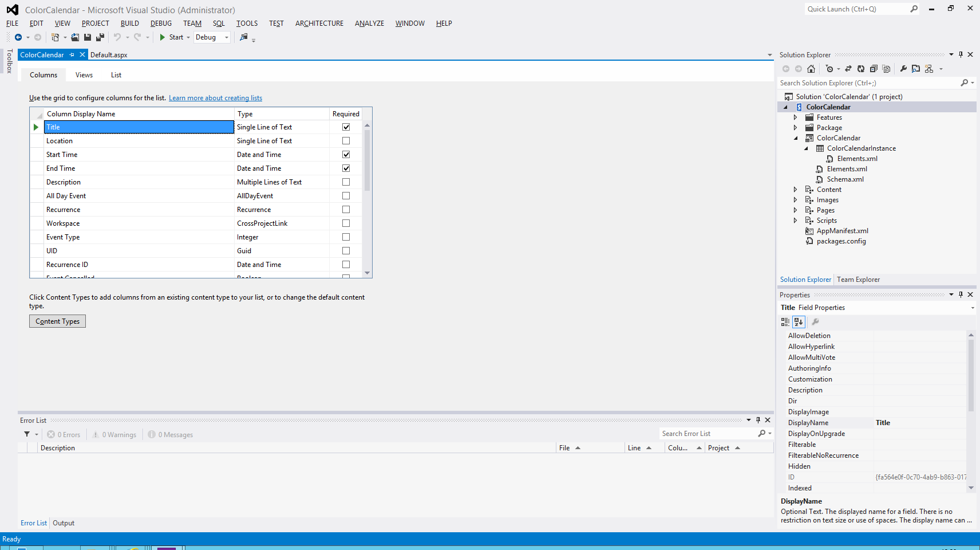Toggle Required checkbox for Title column

(346, 127)
